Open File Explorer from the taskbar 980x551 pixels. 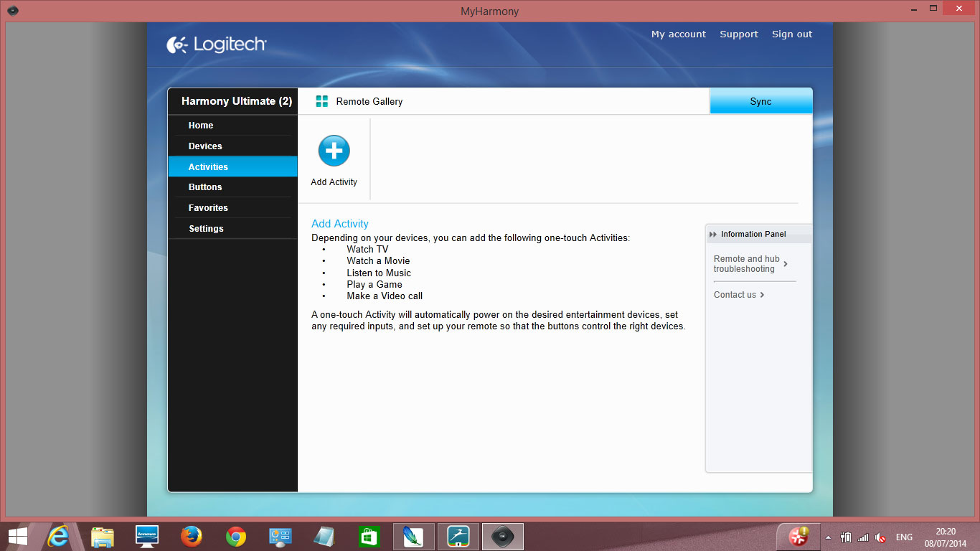[103, 536]
